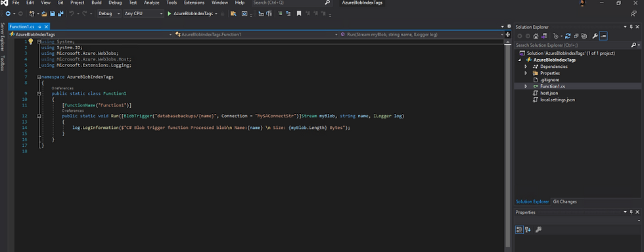Toggle a bookmark with the toolbar bookmark icon
This screenshot has width=644, height=252.
(299, 14)
